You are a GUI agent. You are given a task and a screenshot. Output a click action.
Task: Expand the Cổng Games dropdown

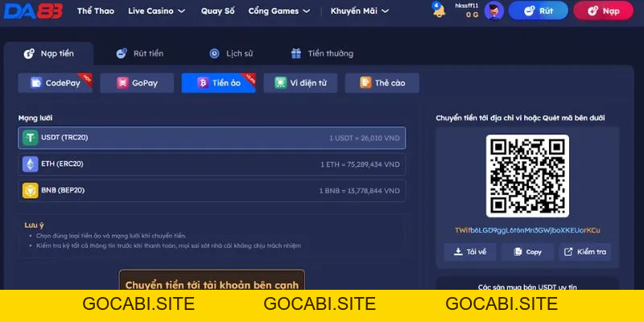point(279,11)
